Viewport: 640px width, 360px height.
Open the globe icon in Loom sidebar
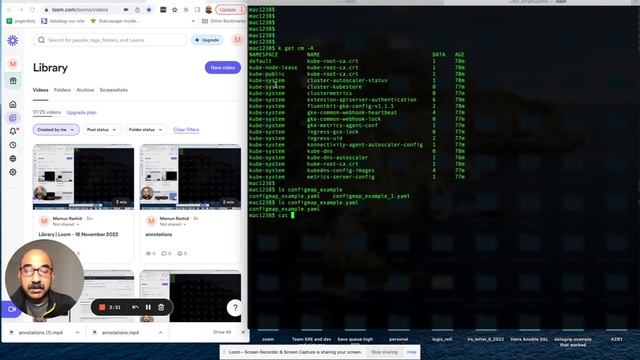tap(13, 158)
